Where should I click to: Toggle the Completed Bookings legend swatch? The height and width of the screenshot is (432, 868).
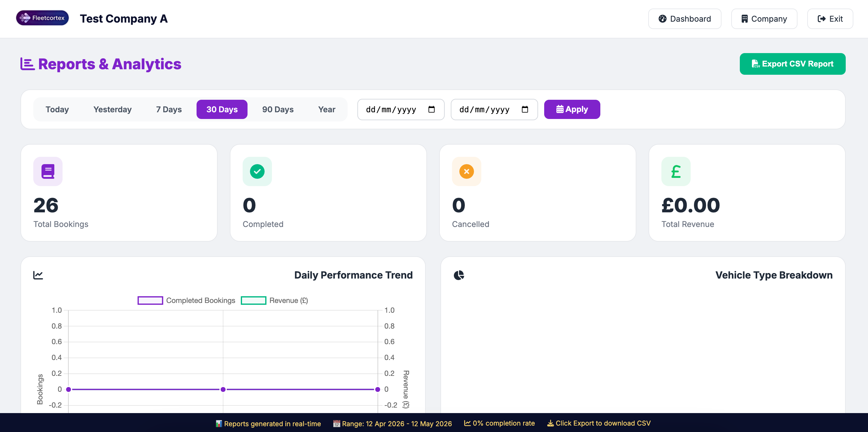(150, 300)
